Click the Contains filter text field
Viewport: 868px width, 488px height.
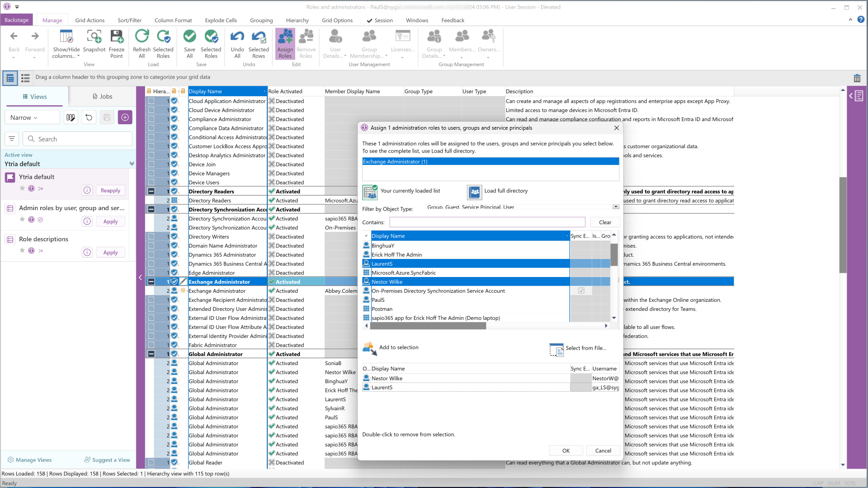click(487, 222)
